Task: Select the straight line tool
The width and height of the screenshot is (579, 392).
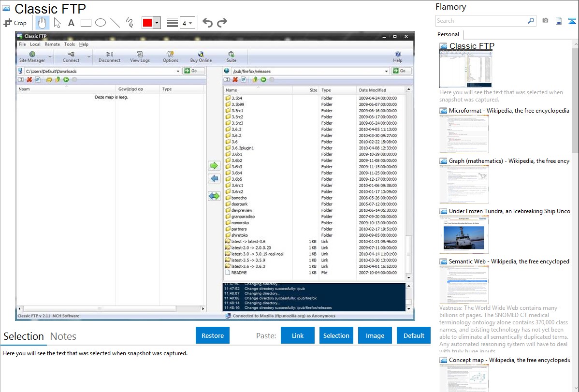Action: click(115, 23)
